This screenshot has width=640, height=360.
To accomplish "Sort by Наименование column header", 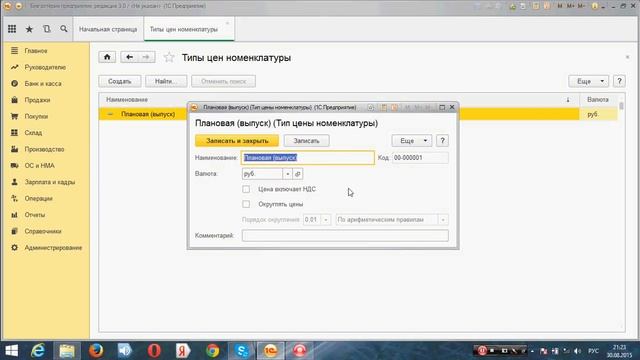I will (x=127, y=100).
